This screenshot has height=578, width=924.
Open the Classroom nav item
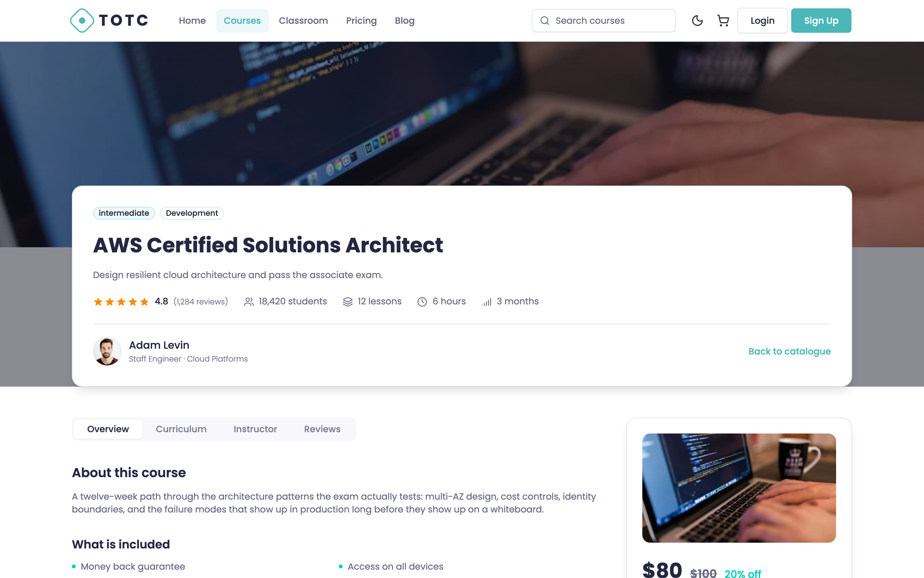point(303,21)
